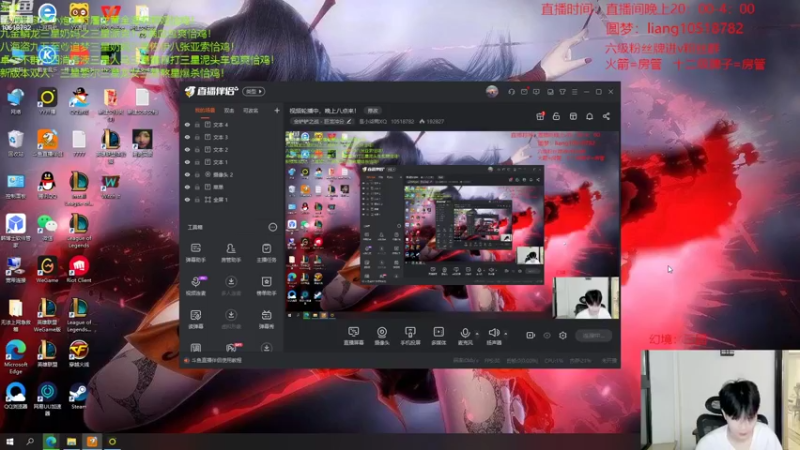The width and height of the screenshot is (800, 450).
Task: Open the store icon beside the bell
Action: point(573,116)
